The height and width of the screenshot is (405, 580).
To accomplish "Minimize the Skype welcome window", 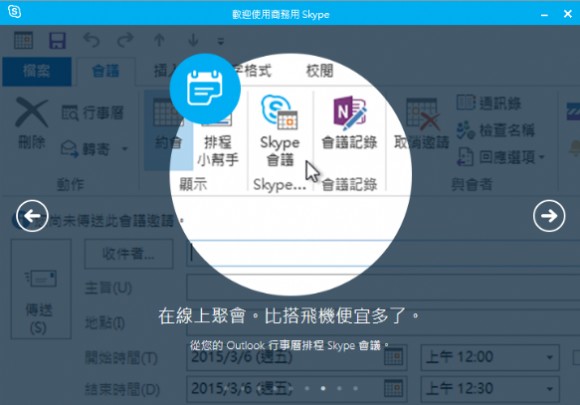I will (544, 14).
